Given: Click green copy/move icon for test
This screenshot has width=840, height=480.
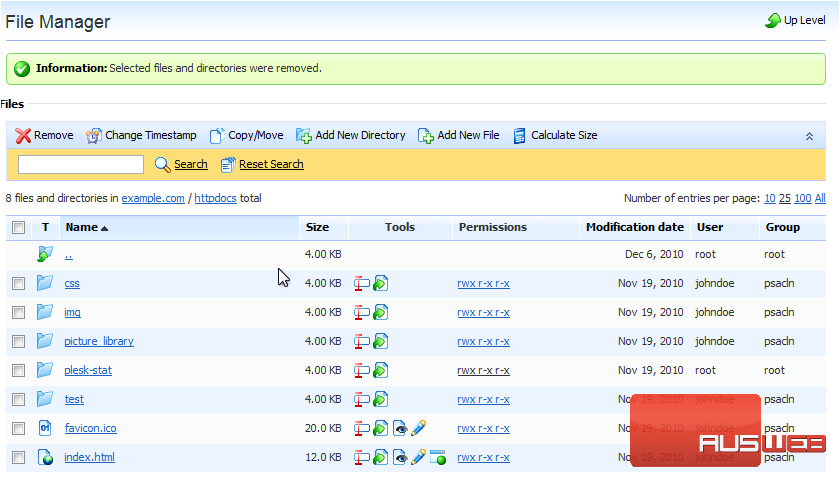Looking at the screenshot, I should pos(380,399).
